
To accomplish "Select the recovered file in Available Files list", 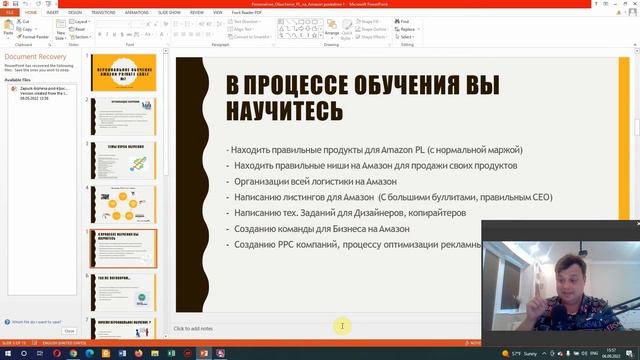I will 42,93.
